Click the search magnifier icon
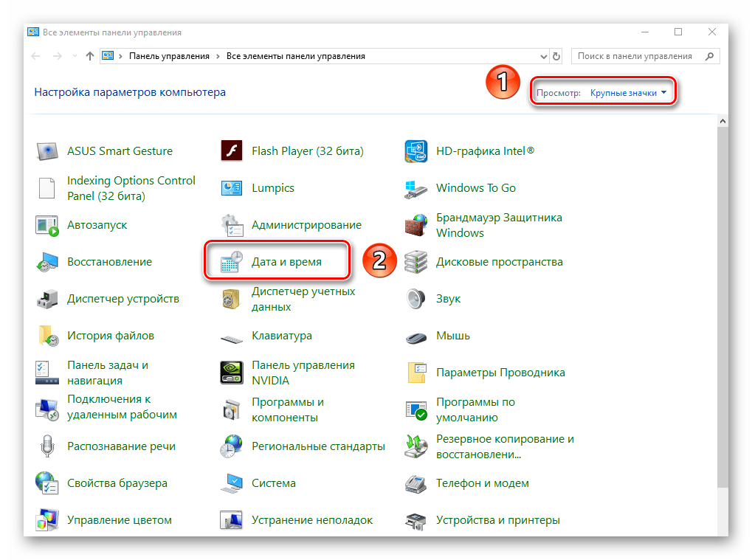The height and width of the screenshot is (560, 752). pos(709,56)
